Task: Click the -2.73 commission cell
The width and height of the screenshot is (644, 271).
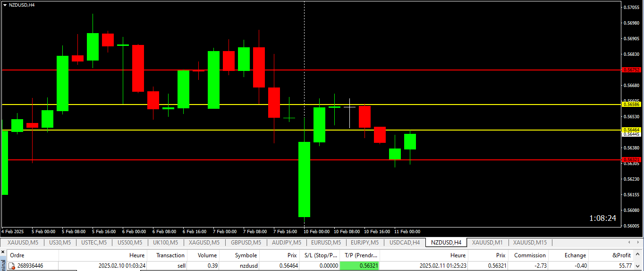Action: [529, 266]
